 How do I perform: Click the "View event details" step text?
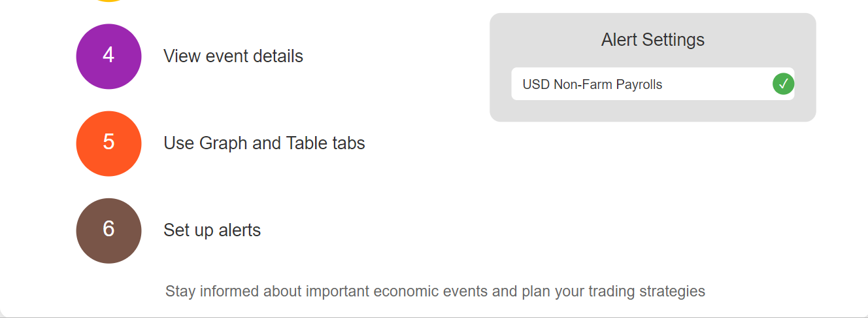233,56
